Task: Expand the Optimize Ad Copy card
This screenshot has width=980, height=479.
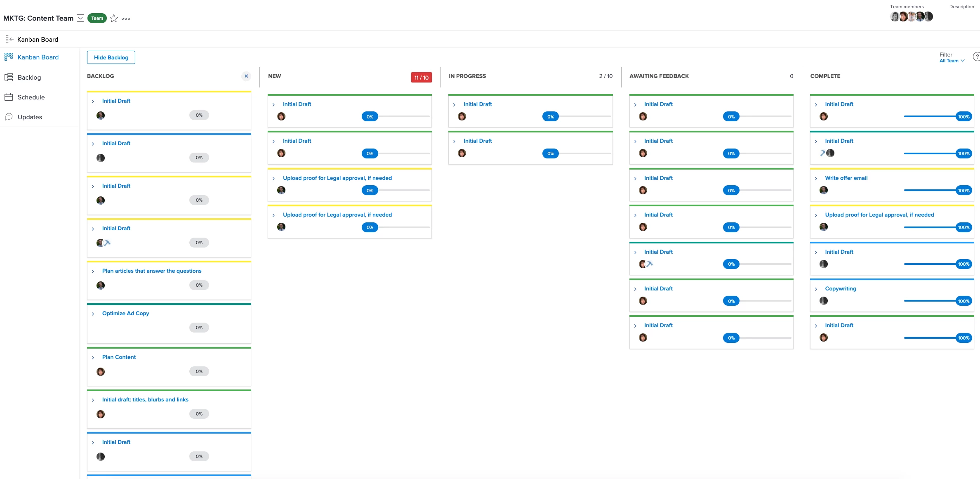Action: [x=93, y=314]
